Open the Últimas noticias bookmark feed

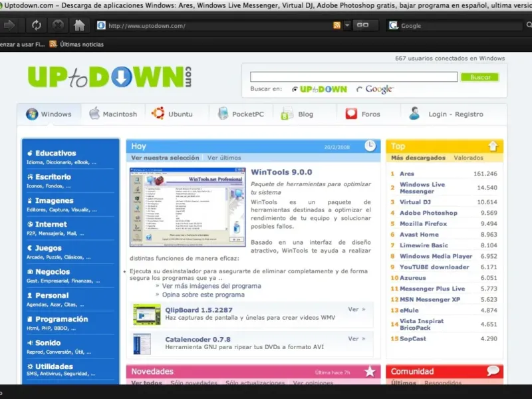[76, 44]
